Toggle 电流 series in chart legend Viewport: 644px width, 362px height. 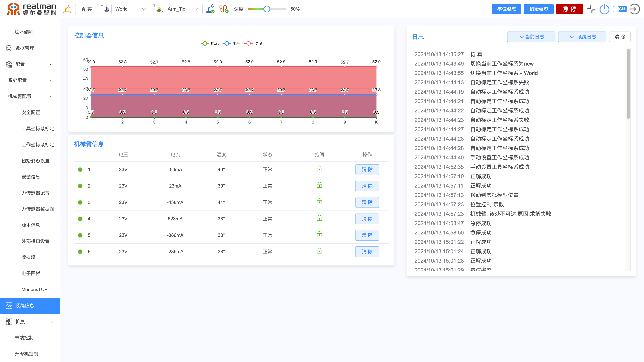coord(210,43)
